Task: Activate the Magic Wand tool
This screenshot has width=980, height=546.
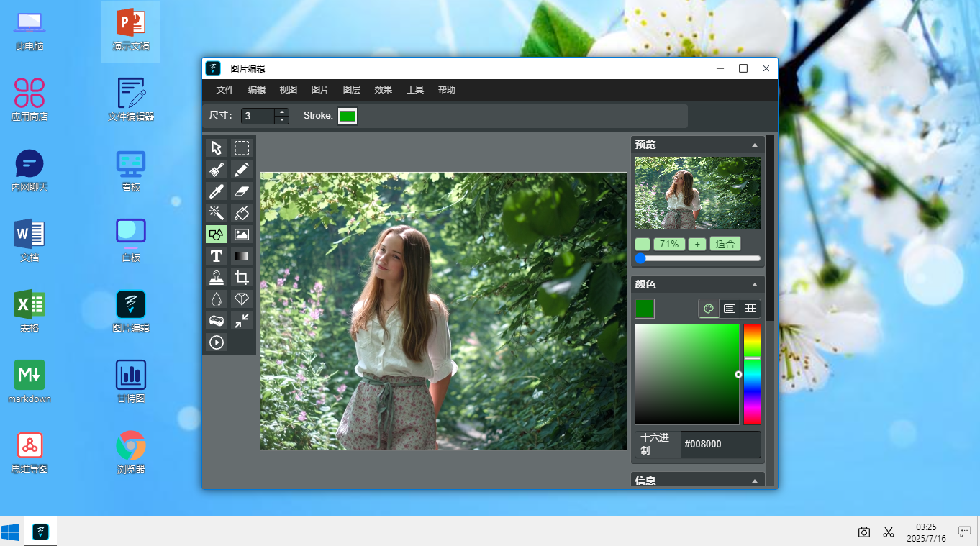Action: 217,213
